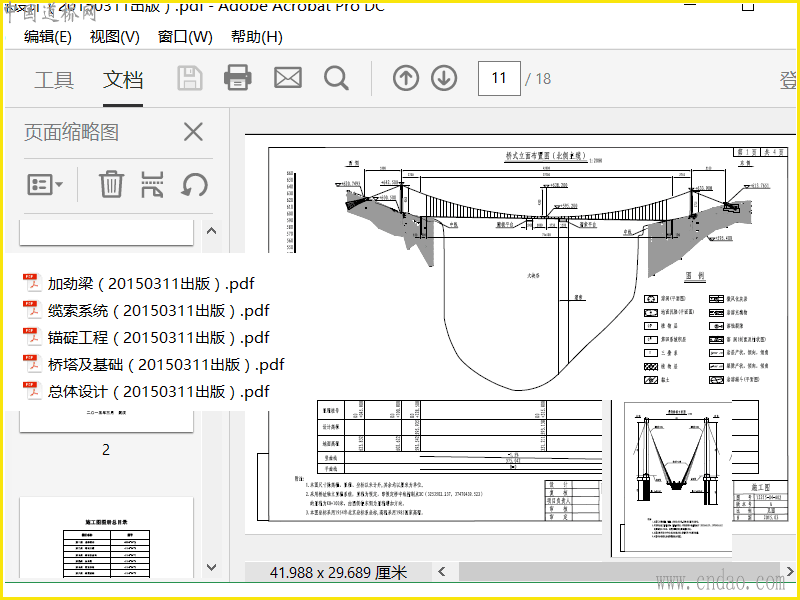Image resolution: width=800 pixels, height=600 pixels.
Task: Click the page number input field
Action: point(499,78)
